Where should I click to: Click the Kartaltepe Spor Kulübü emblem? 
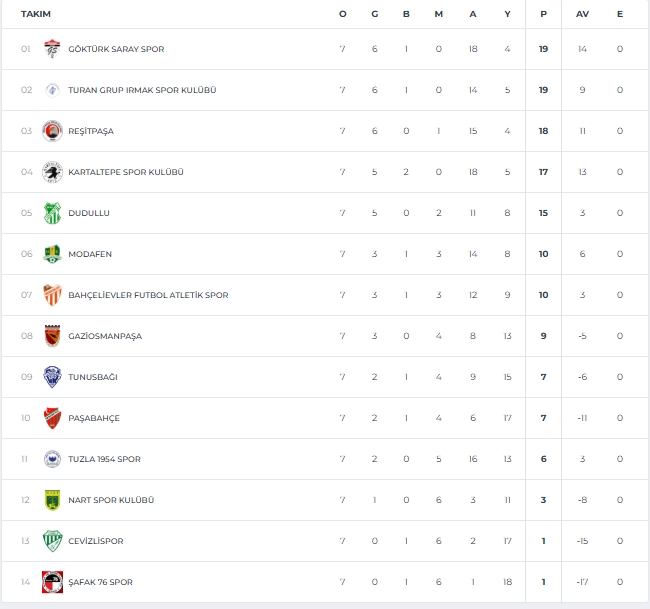[x=52, y=172]
